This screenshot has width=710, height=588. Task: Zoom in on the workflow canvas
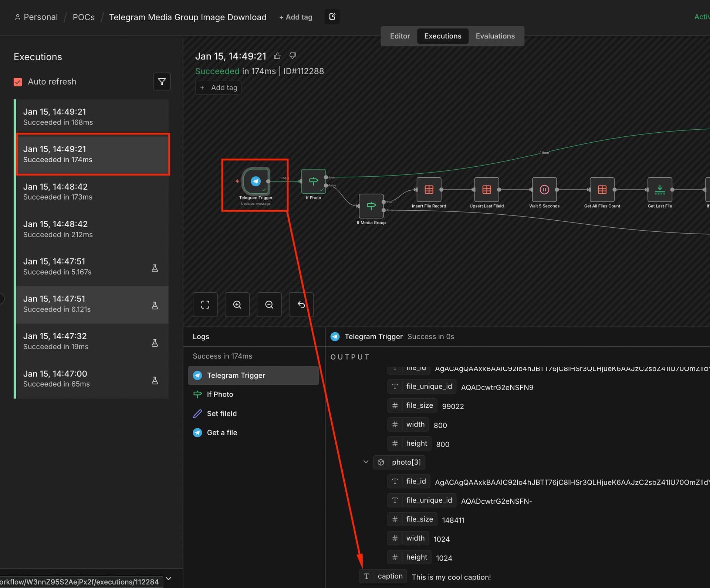pyautogui.click(x=237, y=305)
